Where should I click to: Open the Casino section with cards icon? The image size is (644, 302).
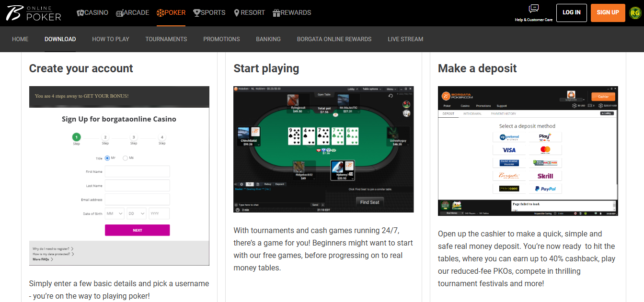80,13
